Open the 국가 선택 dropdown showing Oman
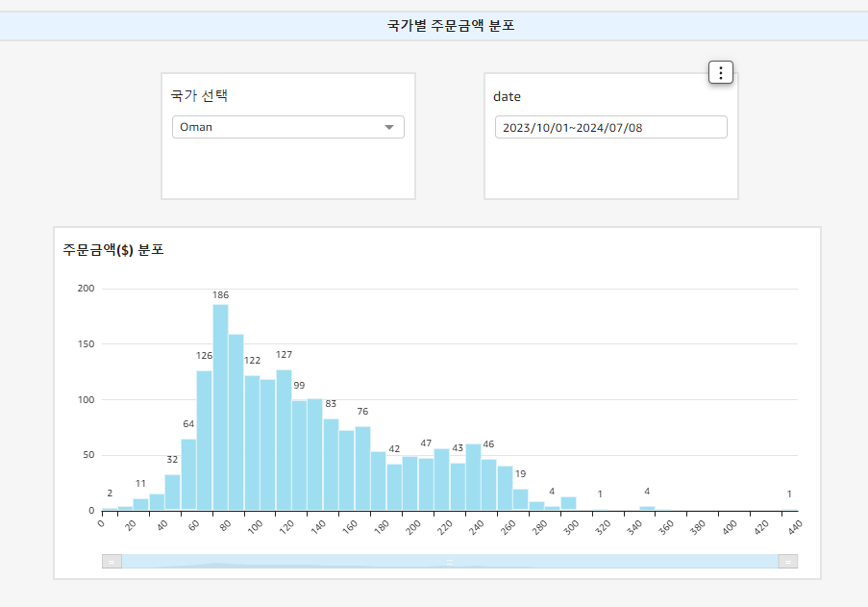 287,127
